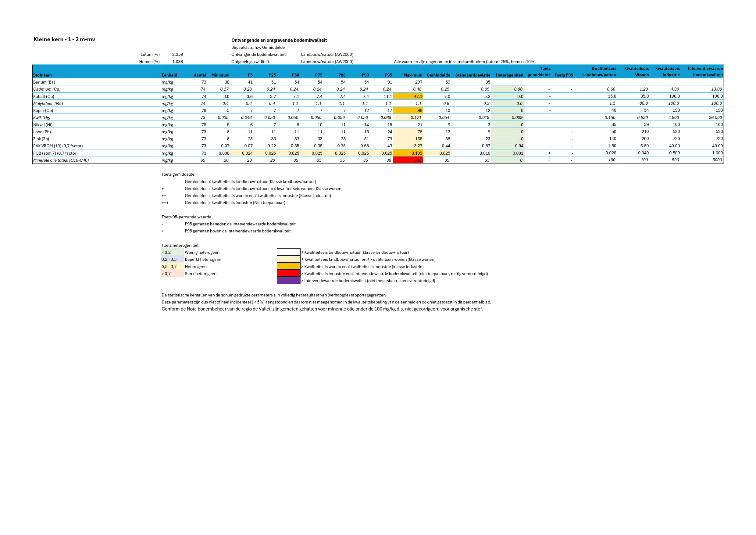Select the Kobalt maximum value 47.1
756x535 pixels.
pos(418,96)
